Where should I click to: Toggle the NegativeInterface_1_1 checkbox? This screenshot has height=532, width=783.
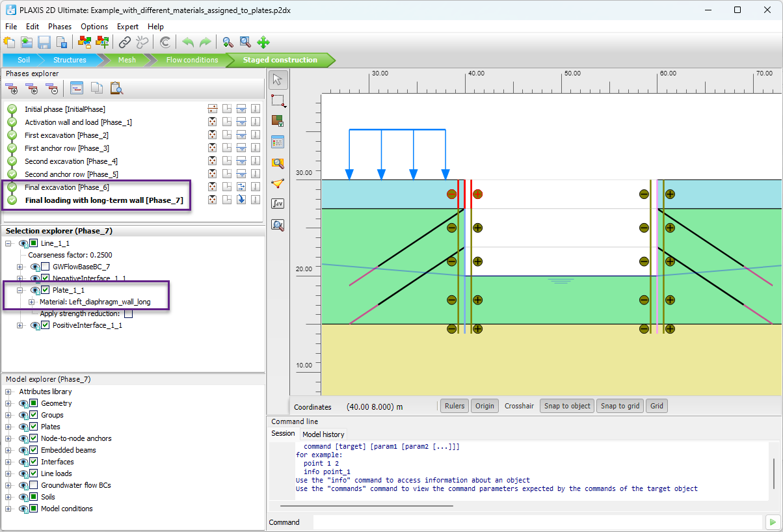point(46,278)
